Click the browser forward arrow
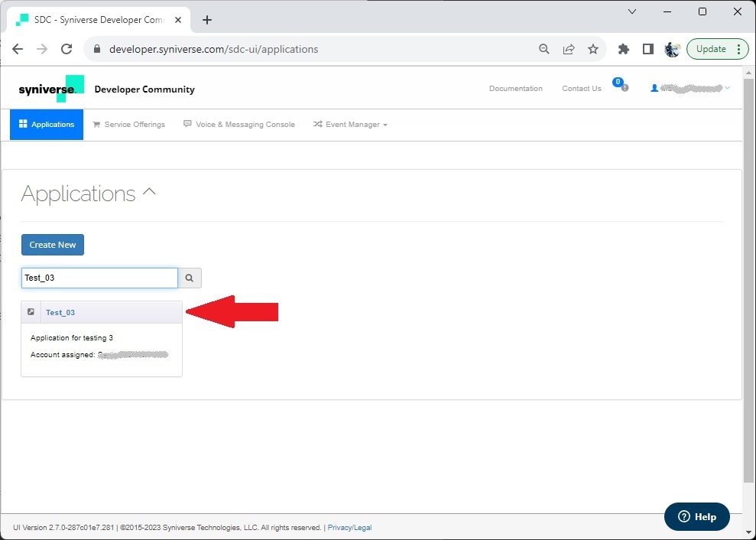Screen dimensions: 756x540 [42, 49]
